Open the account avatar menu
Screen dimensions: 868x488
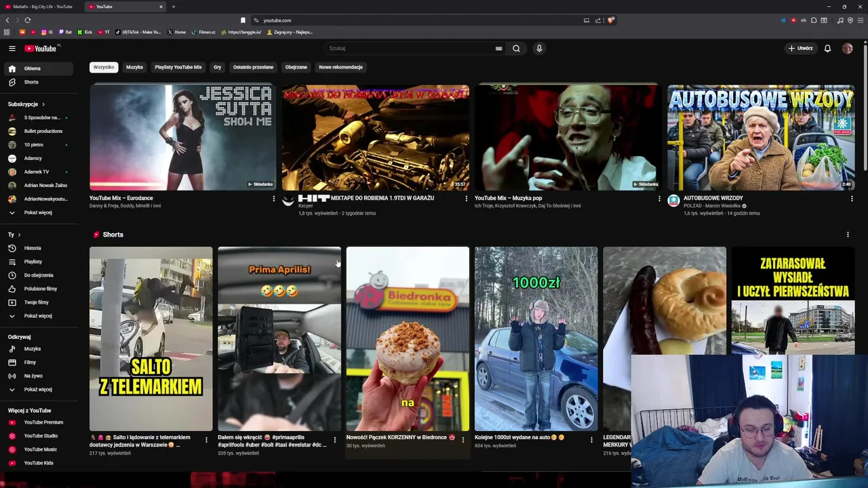(x=847, y=48)
